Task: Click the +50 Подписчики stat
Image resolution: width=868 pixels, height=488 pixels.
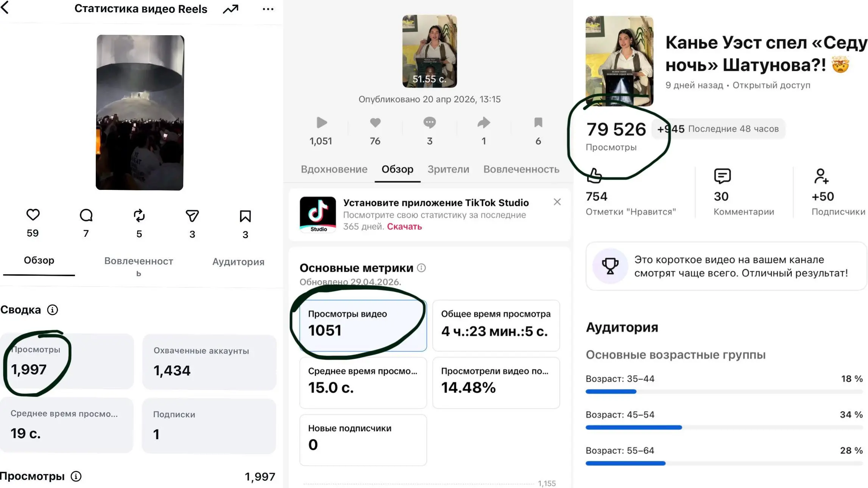Action: (x=838, y=203)
